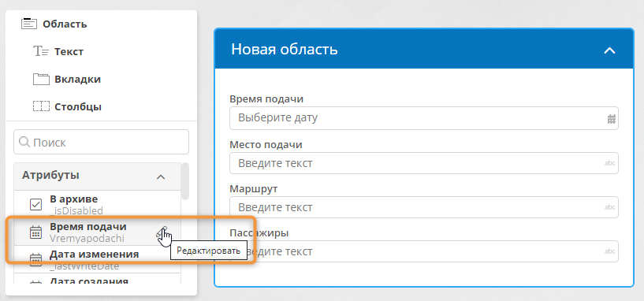Click the attributes list scrollbar
Screen dimensions: 644x301
185,181
